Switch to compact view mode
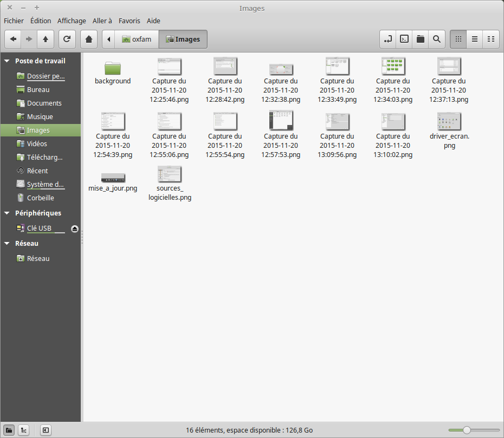The image size is (504, 438). [490, 39]
